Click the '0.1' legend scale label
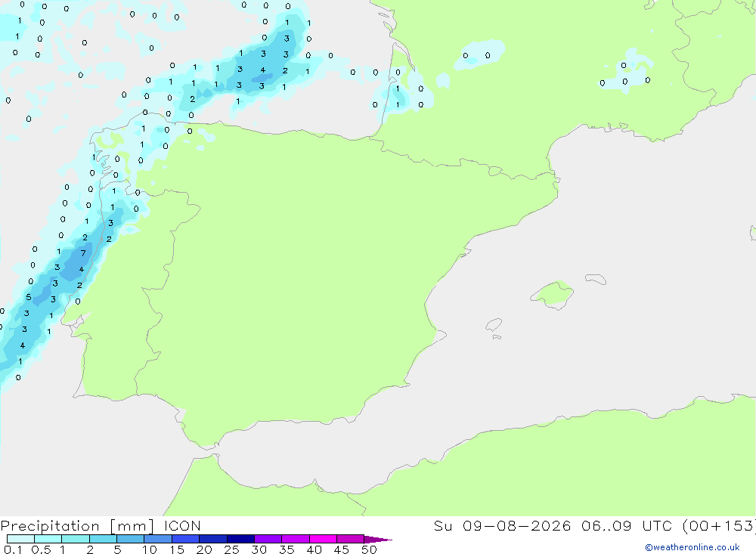Image resolution: width=756 pixels, height=554 pixels. click(13, 549)
